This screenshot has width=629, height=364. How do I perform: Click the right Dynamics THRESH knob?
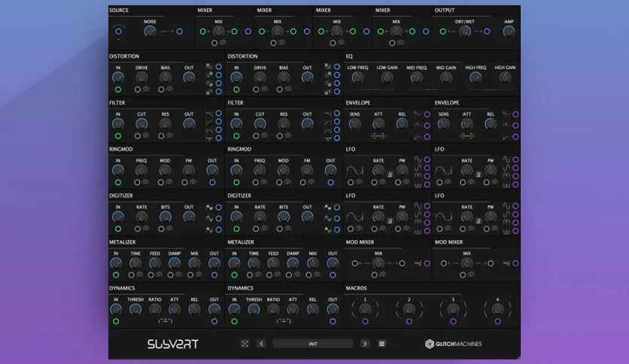tap(254, 310)
